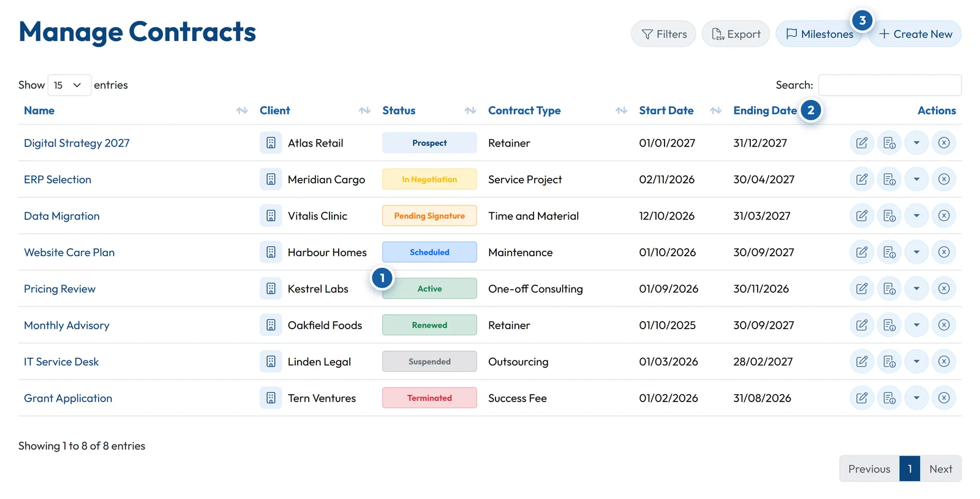Click the Pending Signature status badge
This screenshot has height=499, width=980.
pyautogui.click(x=429, y=216)
